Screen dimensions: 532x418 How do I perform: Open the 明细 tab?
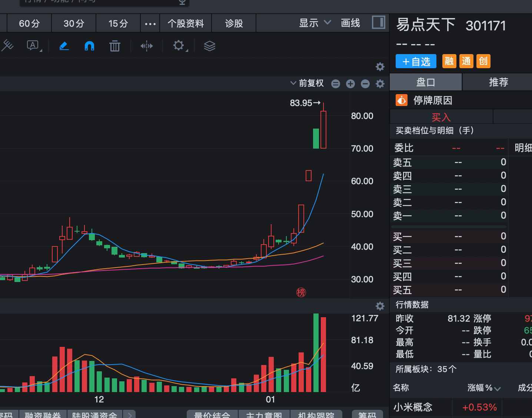tap(523, 148)
